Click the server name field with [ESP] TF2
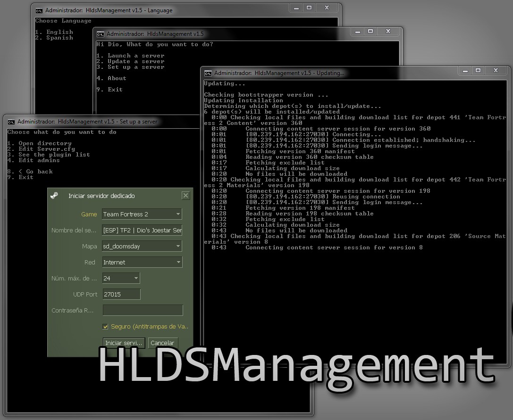This screenshot has width=513, height=420. [142, 230]
